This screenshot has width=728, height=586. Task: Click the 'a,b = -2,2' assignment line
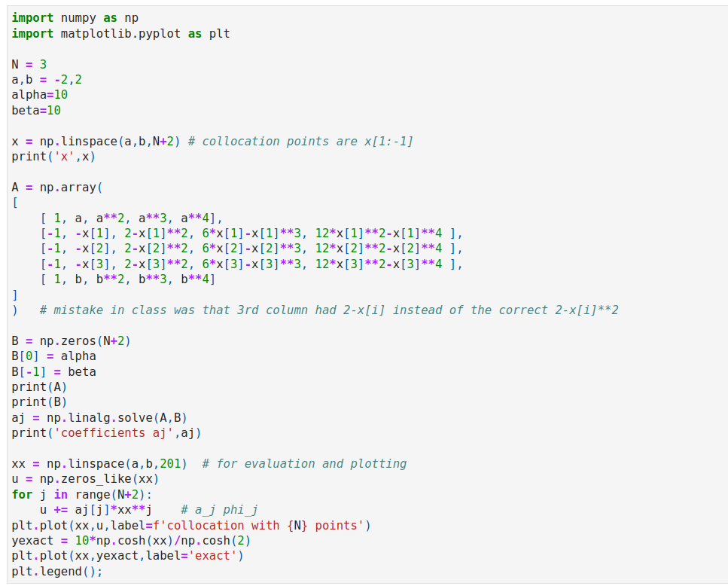tap(47, 80)
